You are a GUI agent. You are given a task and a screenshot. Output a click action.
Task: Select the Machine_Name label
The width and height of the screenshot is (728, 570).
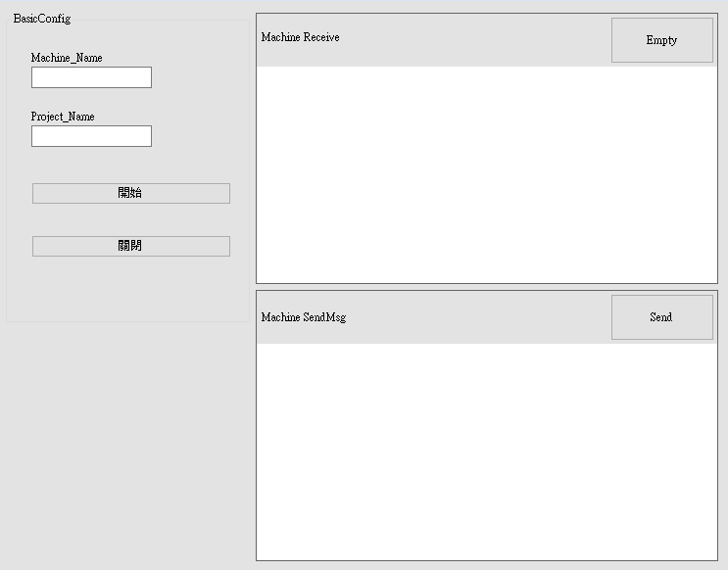67,58
